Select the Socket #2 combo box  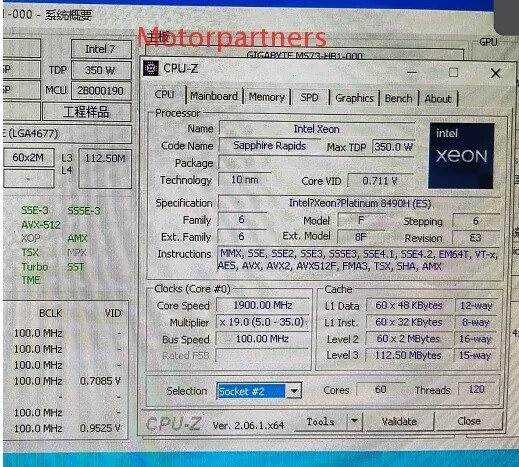(259, 391)
